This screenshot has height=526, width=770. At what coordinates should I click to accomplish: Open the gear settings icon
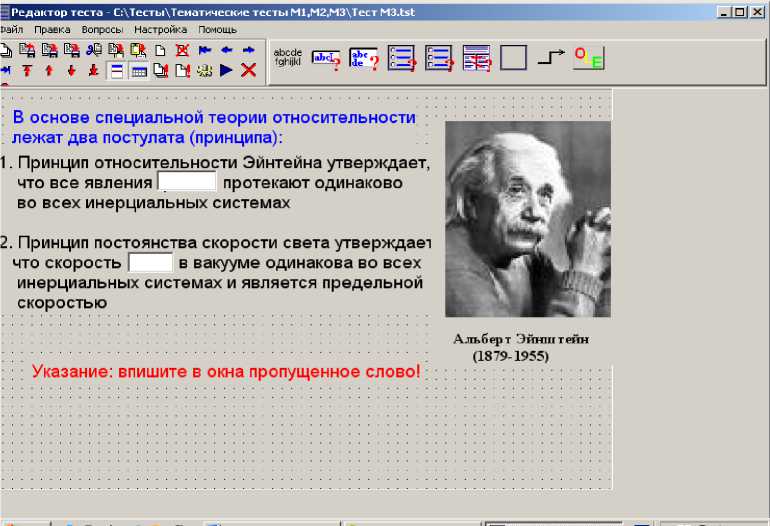click(x=204, y=71)
